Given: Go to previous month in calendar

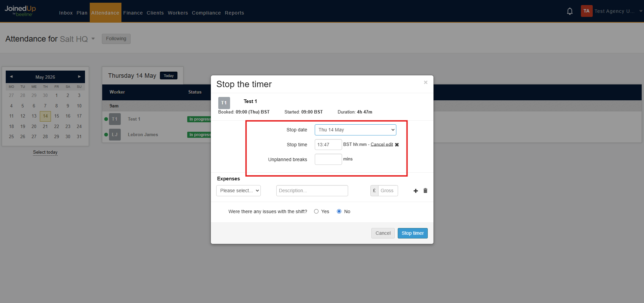Looking at the screenshot, I should click(x=11, y=77).
